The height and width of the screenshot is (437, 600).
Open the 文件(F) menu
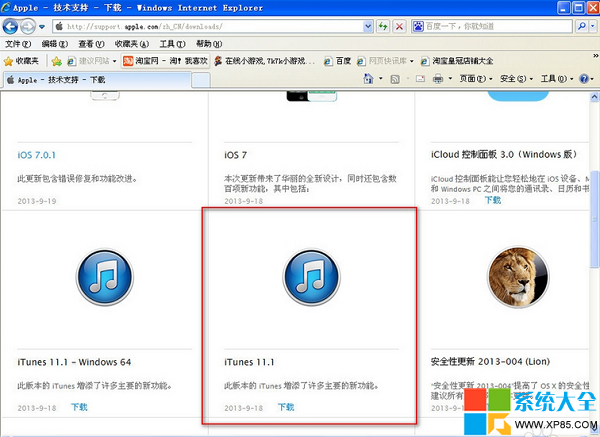click(x=18, y=44)
